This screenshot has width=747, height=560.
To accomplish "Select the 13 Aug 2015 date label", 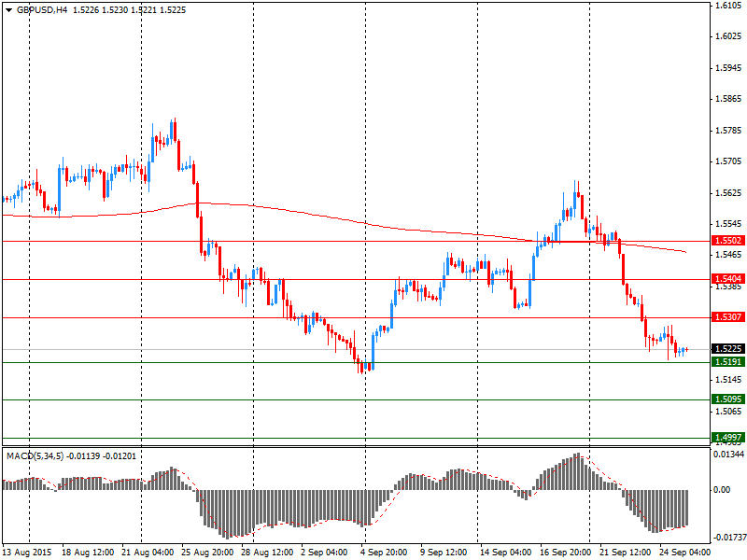I will coord(26,553).
